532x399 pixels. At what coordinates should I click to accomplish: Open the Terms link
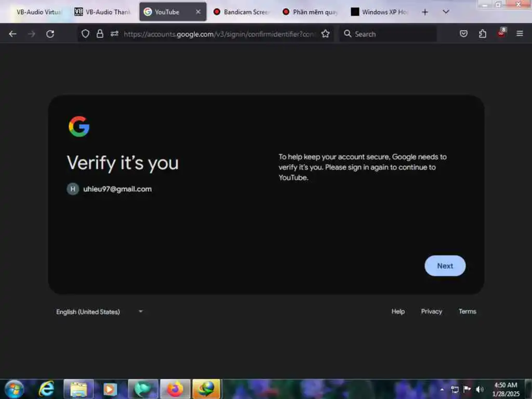click(x=467, y=312)
